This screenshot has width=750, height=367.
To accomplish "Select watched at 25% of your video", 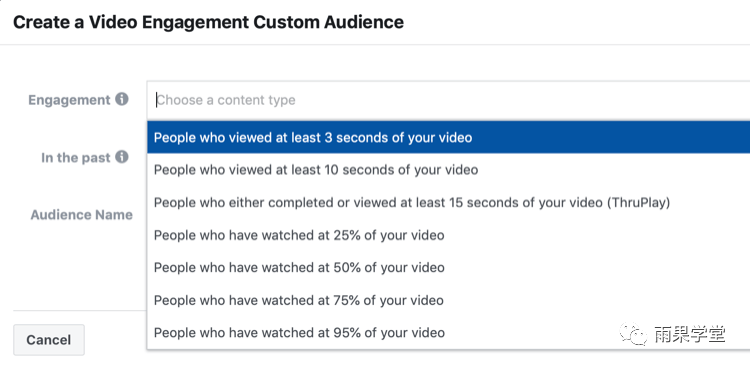I will coord(448,235).
